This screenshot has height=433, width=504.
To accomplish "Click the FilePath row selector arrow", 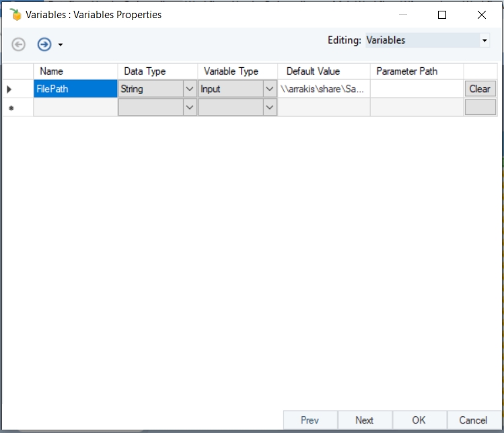I will (x=9, y=89).
